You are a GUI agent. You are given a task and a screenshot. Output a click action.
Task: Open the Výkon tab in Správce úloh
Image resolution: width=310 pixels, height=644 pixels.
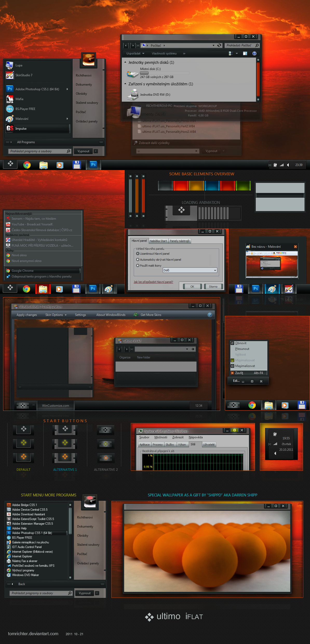point(182,445)
